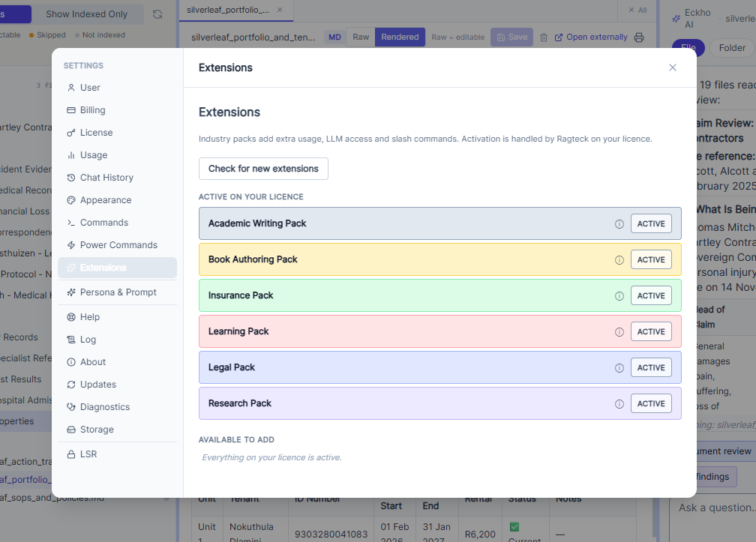The image size is (756, 542).
Task: Click the Save button in document toolbar
Action: [512, 37]
